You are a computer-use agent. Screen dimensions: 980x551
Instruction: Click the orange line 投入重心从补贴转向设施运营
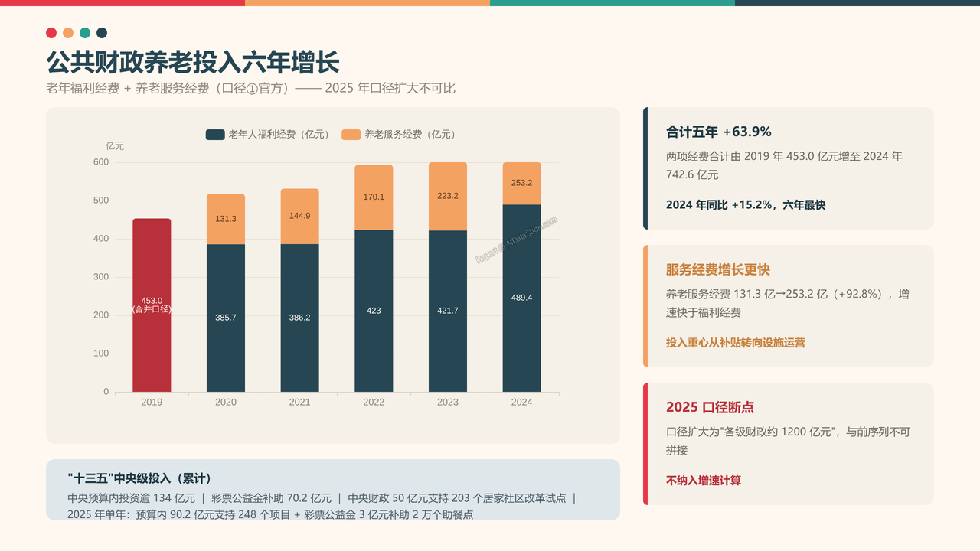736,343
